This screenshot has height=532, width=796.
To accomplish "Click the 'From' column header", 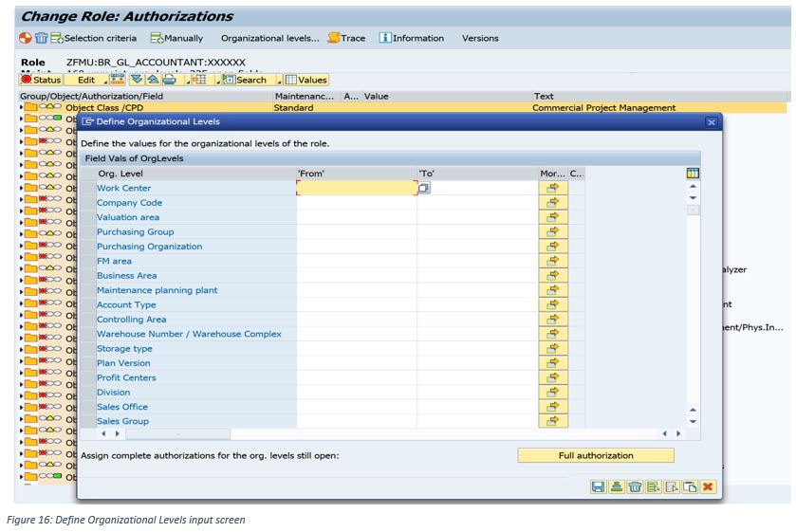I will pos(357,174).
